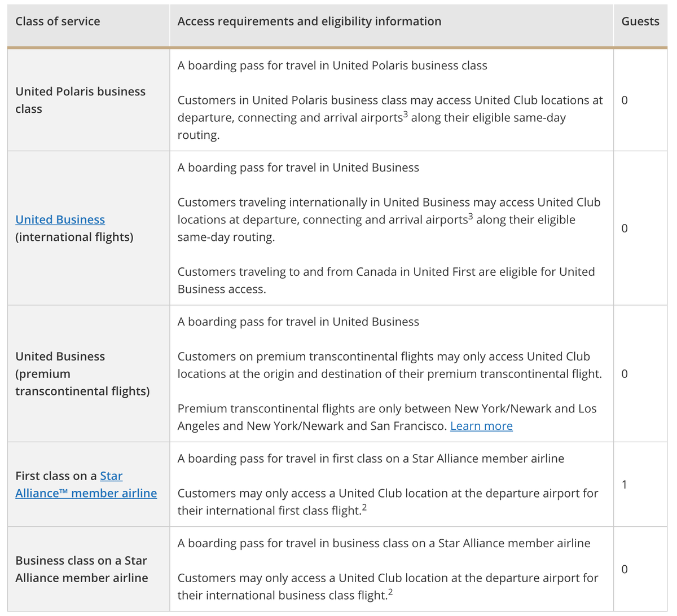Click footnote 3 in the Polaris business class row
The height and width of the screenshot is (616, 677).
coord(405,115)
